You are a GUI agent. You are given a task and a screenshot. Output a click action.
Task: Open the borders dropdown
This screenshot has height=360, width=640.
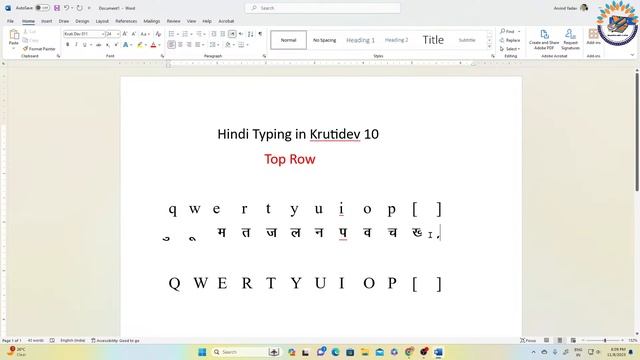(x=247, y=44)
